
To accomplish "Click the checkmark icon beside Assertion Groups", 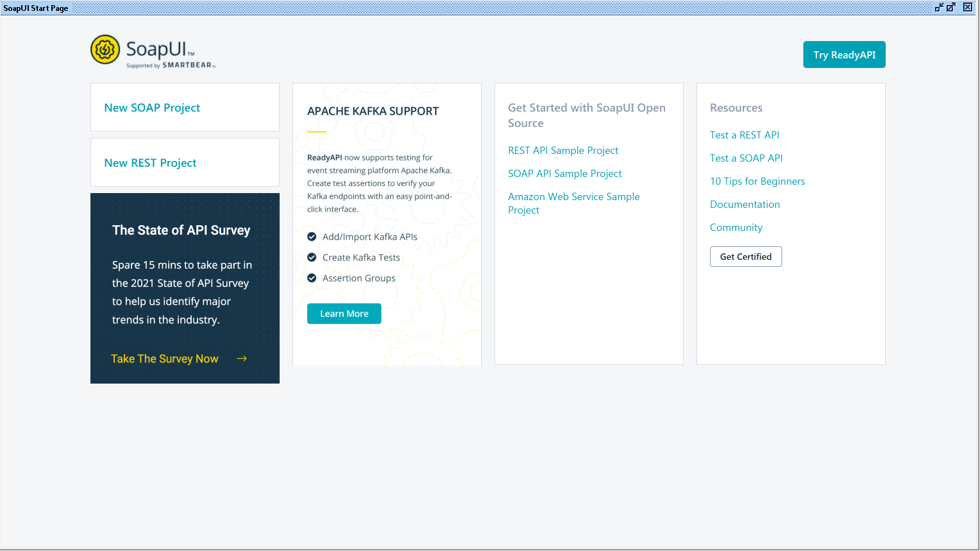I will click(312, 278).
